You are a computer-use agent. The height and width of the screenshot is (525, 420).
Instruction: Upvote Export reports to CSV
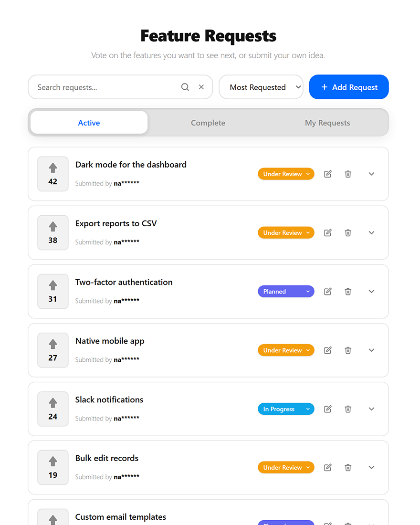click(53, 233)
